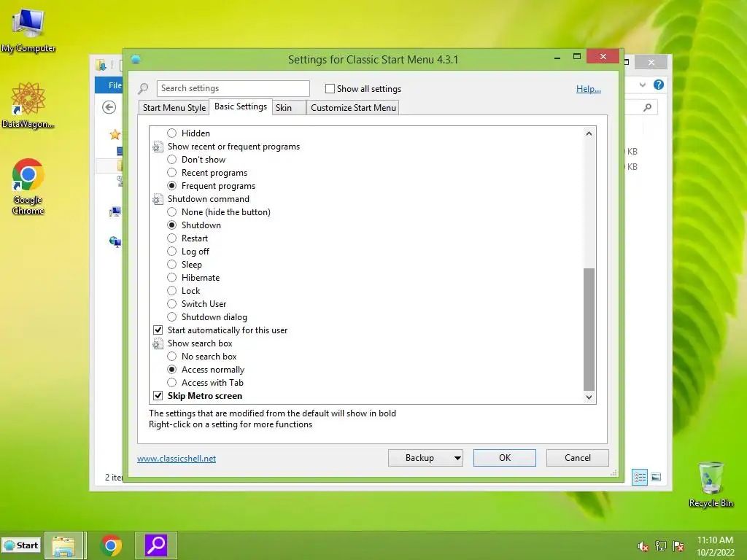Select Log off shutdown command
Image resolution: width=747 pixels, height=560 pixels.
(x=172, y=252)
